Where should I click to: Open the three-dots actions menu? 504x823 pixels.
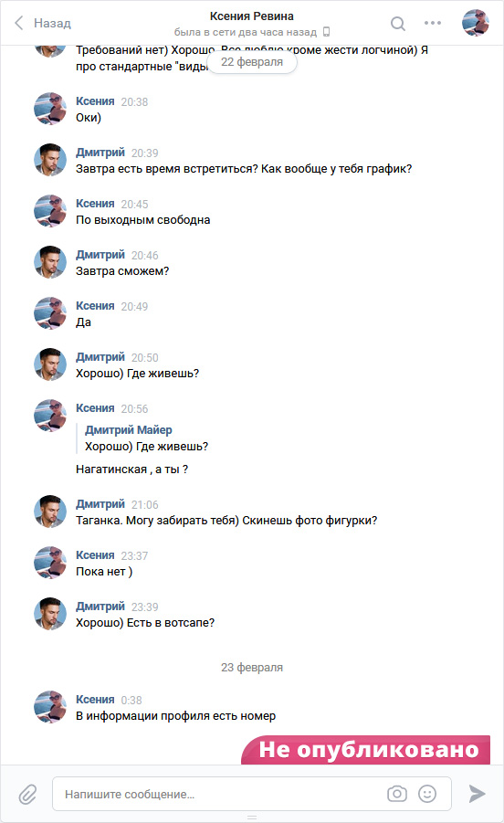(433, 23)
